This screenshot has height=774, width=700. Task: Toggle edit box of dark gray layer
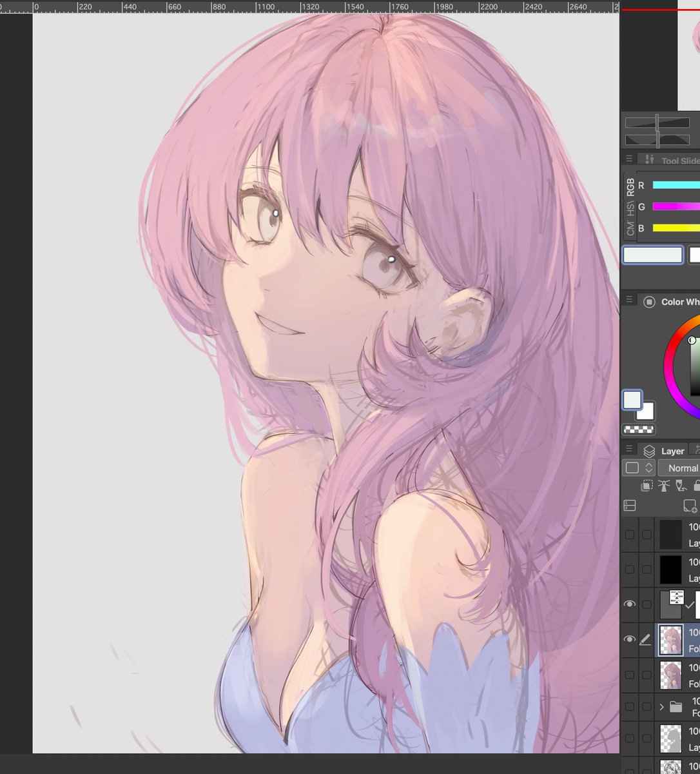point(647,535)
